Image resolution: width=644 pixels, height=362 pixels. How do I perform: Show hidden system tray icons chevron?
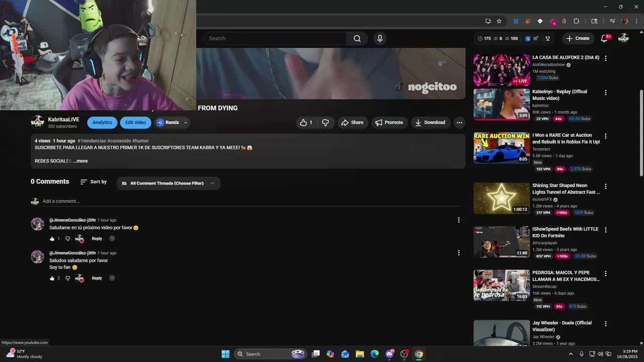click(x=571, y=354)
